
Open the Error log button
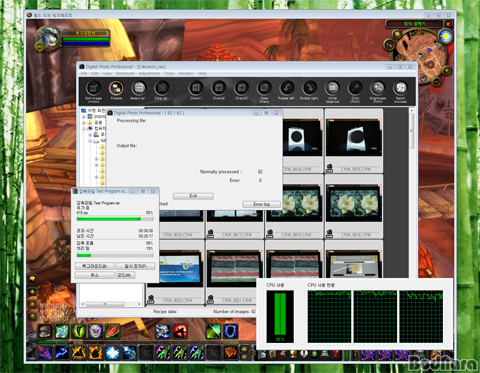(261, 204)
